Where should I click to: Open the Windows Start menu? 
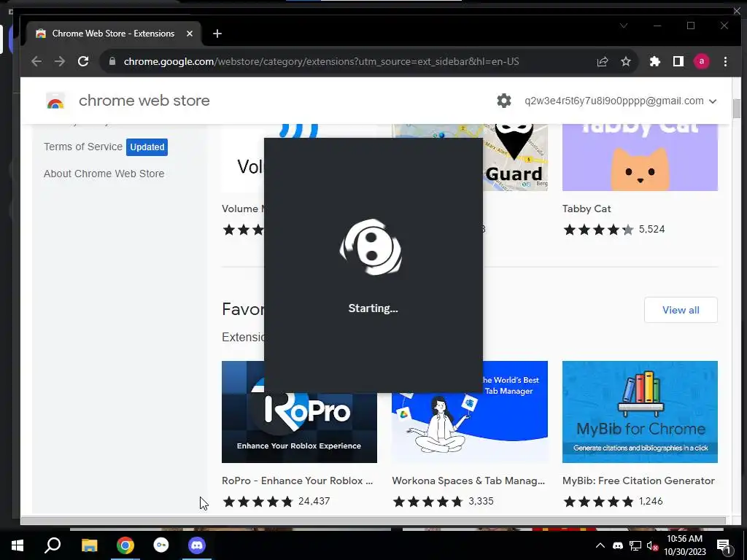point(18,545)
